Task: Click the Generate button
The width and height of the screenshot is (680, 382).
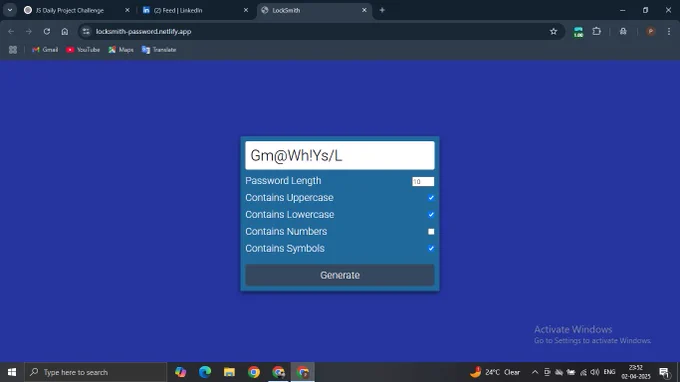Action: (340, 275)
